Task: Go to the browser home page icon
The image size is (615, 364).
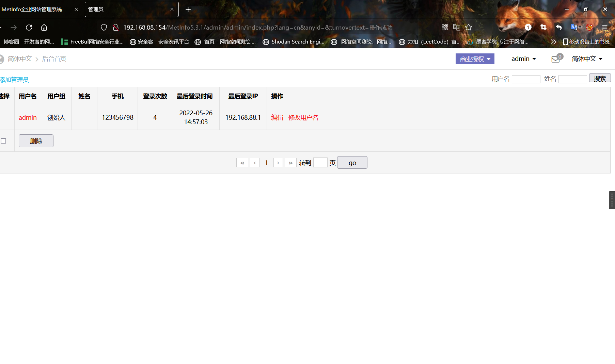Action: pyautogui.click(x=44, y=28)
